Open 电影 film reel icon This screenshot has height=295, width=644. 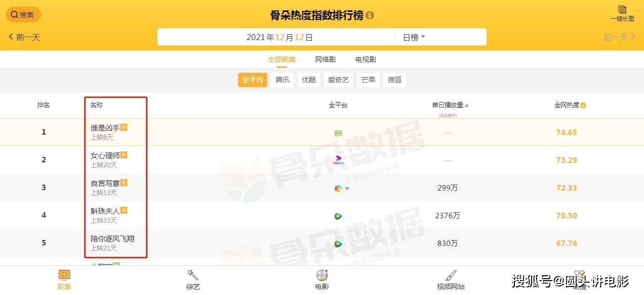tap(322, 275)
